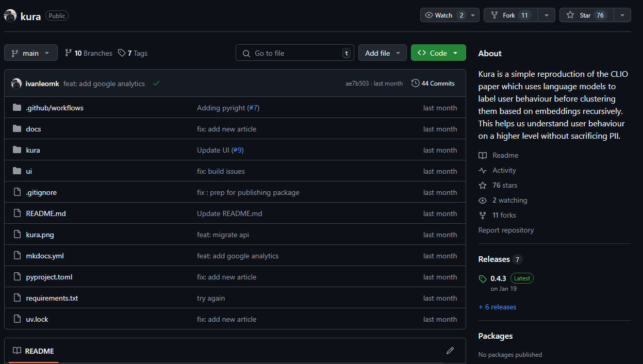
Task: Click the uv.lock file icon
Action: (x=17, y=319)
